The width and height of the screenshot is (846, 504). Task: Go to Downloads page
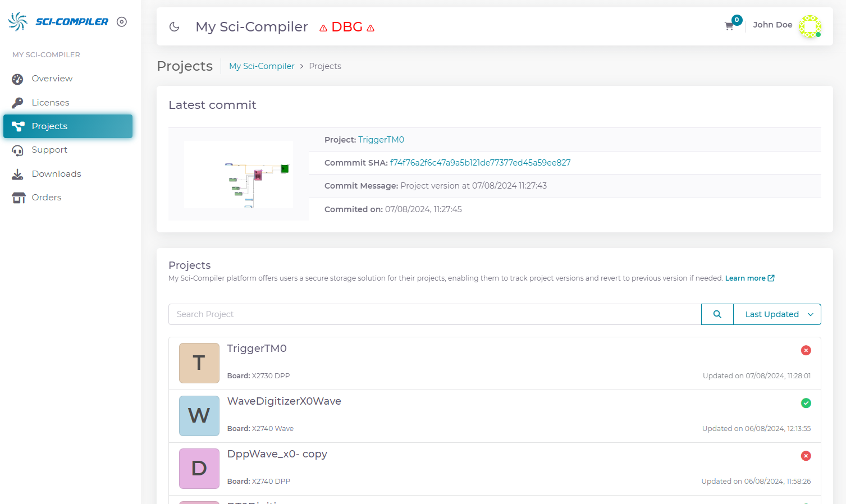pyautogui.click(x=68, y=174)
